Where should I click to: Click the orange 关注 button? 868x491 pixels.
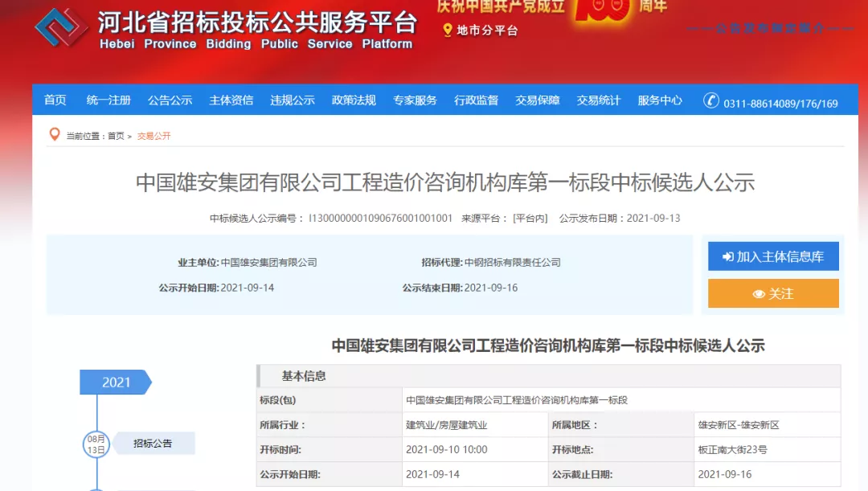tap(773, 293)
